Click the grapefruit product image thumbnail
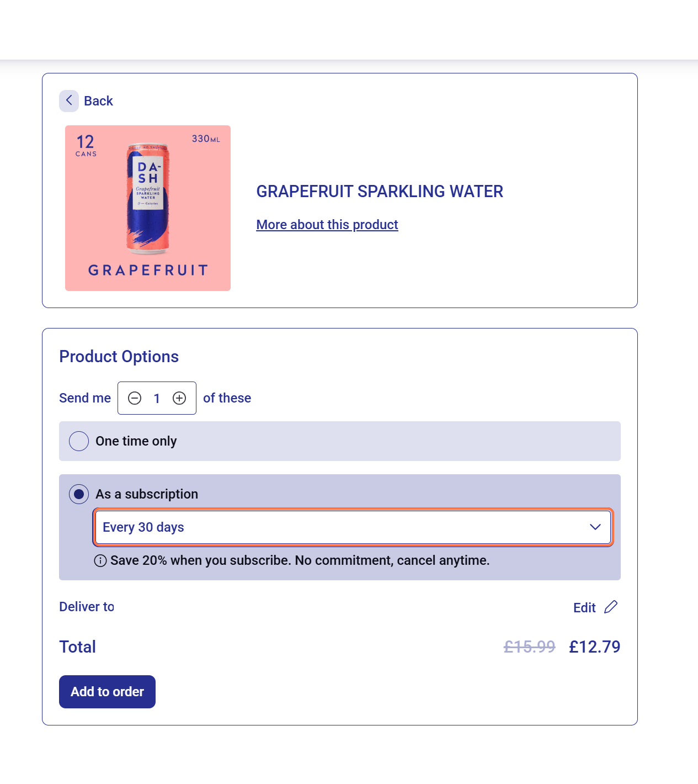This screenshot has height=784, width=698. click(148, 208)
